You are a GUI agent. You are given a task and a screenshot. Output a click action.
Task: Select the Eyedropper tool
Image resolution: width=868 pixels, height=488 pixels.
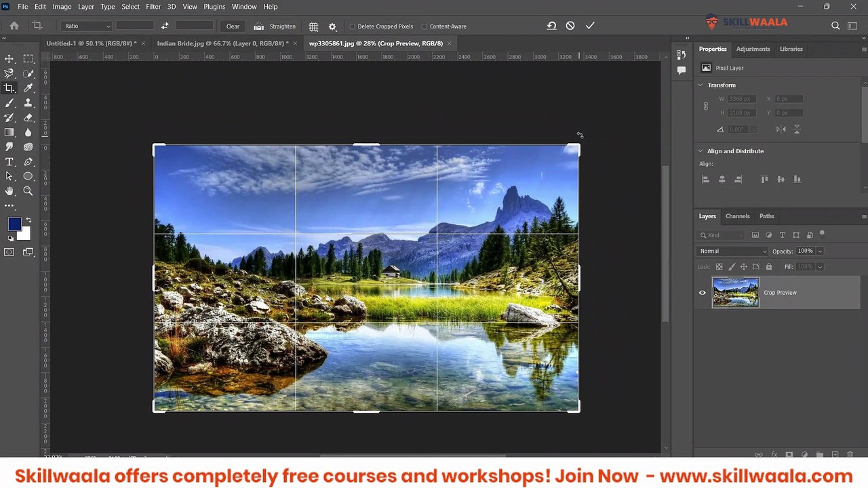coord(28,88)
